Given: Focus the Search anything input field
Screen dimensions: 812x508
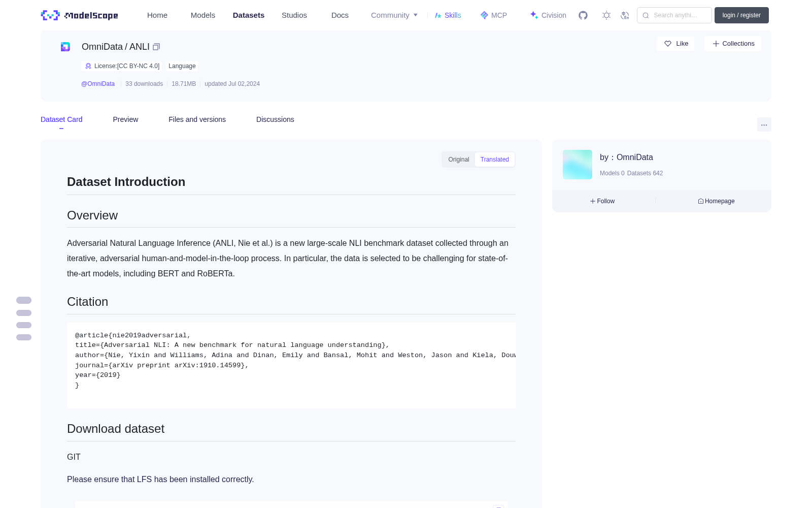Looking at the screenshot, I should pos(674,15).
